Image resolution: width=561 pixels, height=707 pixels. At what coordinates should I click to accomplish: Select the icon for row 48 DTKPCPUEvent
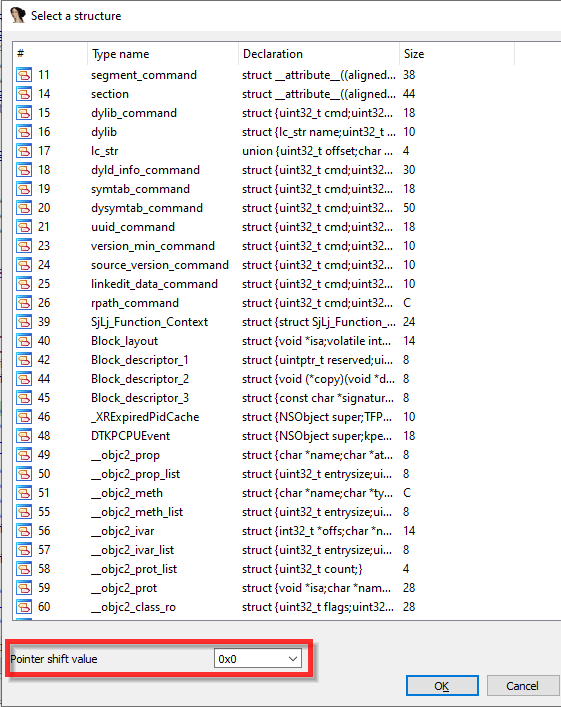[24, 436]
